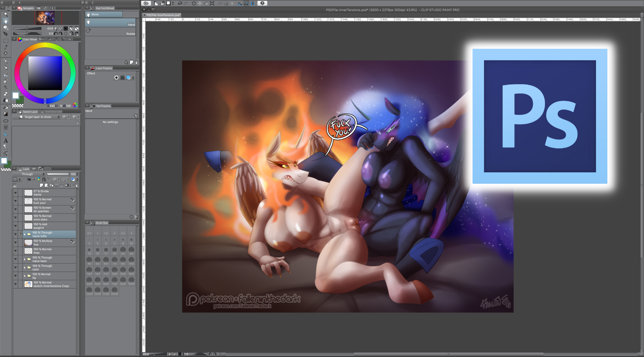The width and height of the screenshot is (644, 357).
Task: Hide the 'db sparkles' Screen layer
Action: (x=15, y=210)
